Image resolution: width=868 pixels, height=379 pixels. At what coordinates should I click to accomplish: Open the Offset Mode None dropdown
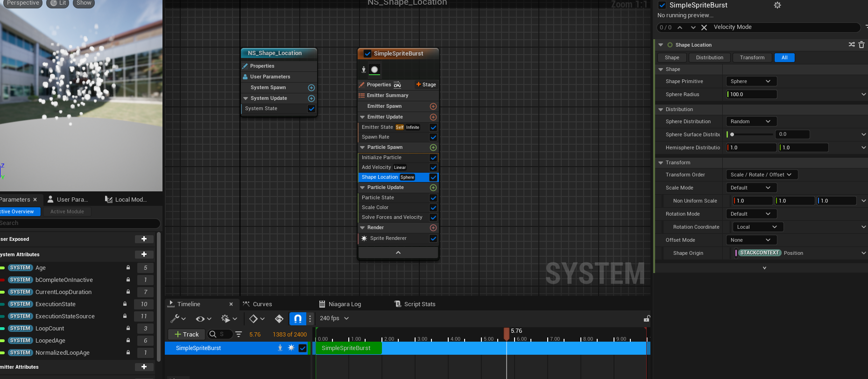pyautogui.click(x=751, y=240)
